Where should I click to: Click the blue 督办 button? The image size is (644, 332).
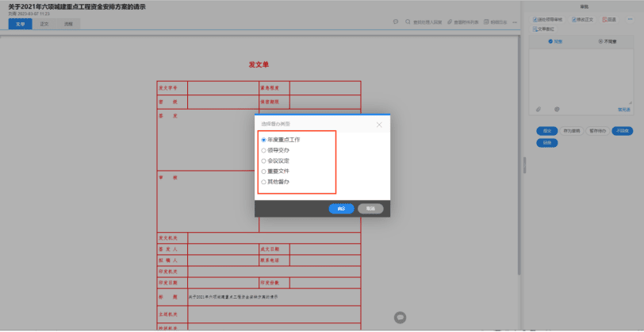[547, 143]
